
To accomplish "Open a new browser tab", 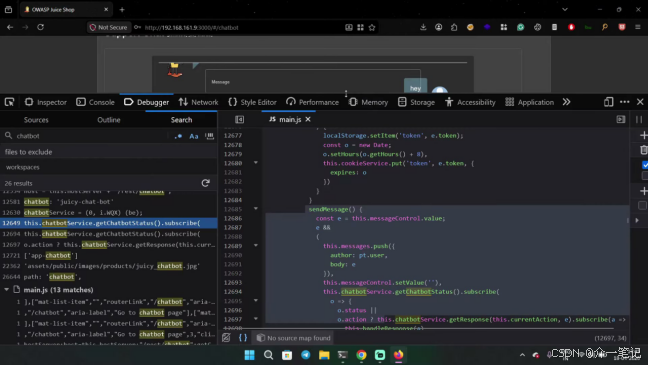I will click(x=122, y=10).
